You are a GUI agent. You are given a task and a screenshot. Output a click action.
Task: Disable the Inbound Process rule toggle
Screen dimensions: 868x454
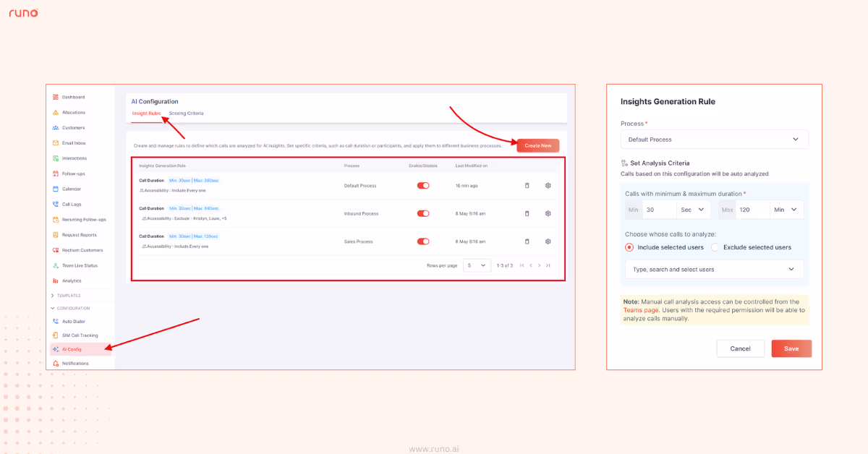pyautogui.click(x=423, y=213)
